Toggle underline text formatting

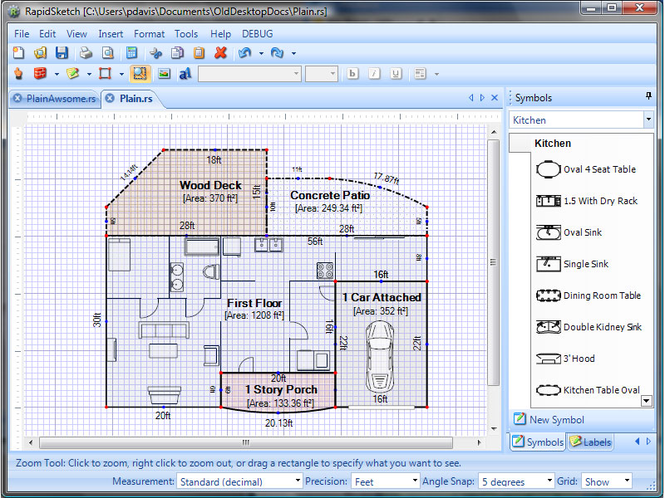coord(396,74)
